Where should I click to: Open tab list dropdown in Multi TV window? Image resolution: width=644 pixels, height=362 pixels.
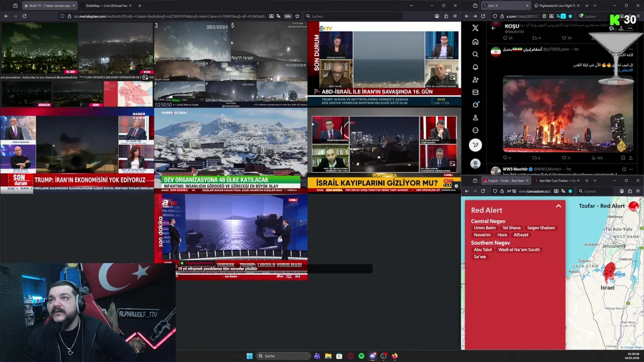[x=411, y=6]
